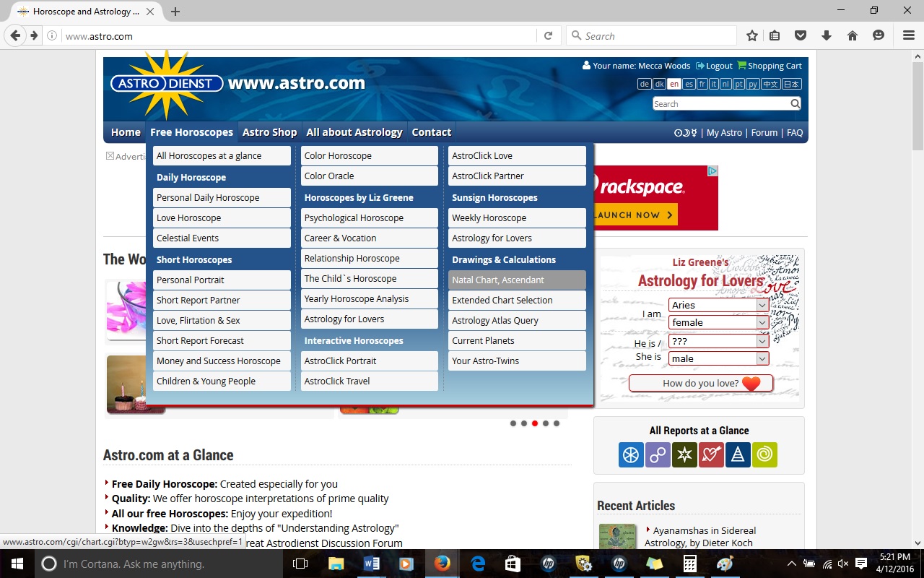Open All about Astrology menu
Viewport: 924px width, 578px height.
(x=354, y=132)
